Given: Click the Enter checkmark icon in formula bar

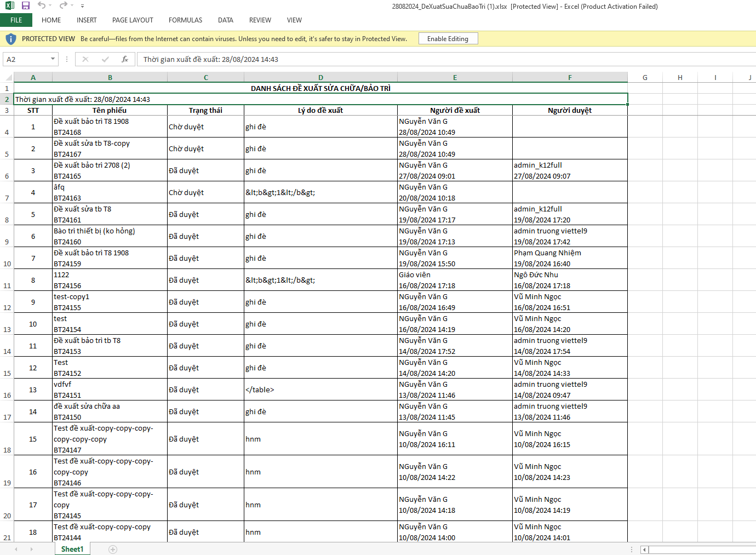Looking at the screenshot, I should (x=105, y=59).
